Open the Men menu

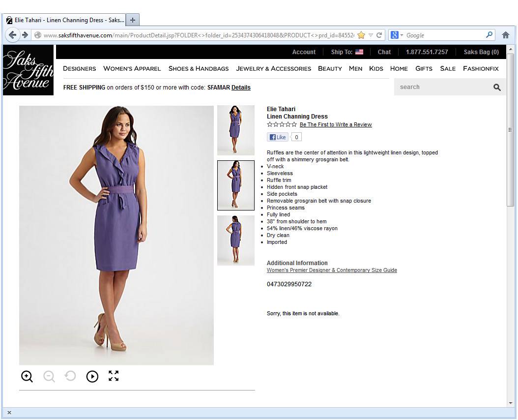click(355, 68)
